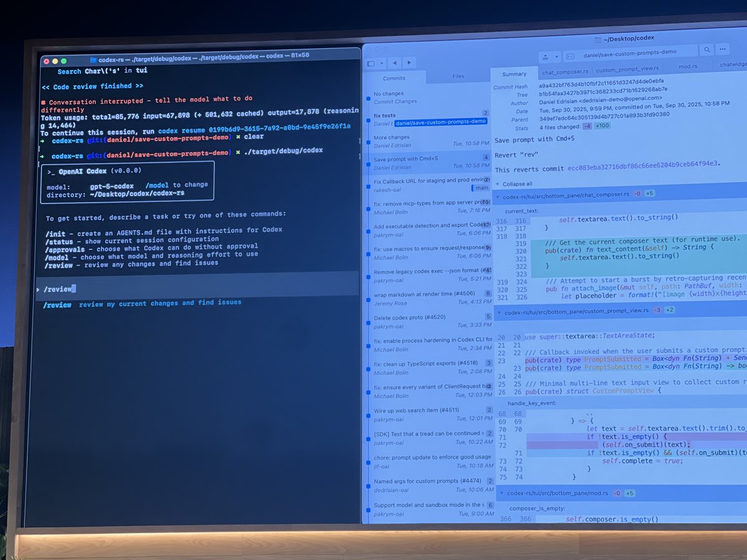This screenshot has height=560, width=747.
Task: Open the chat_composer.rs tab
Action: click(565, 71)
